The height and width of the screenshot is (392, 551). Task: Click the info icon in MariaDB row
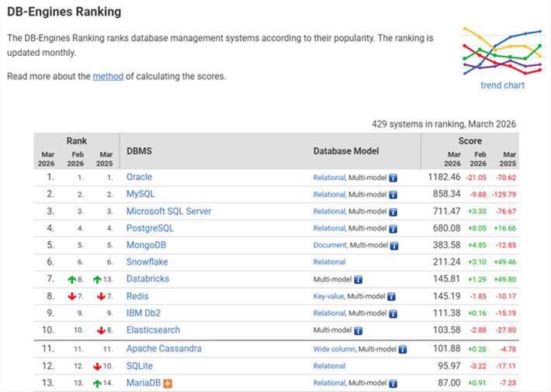pyautogui.click(x=393, y=383)
